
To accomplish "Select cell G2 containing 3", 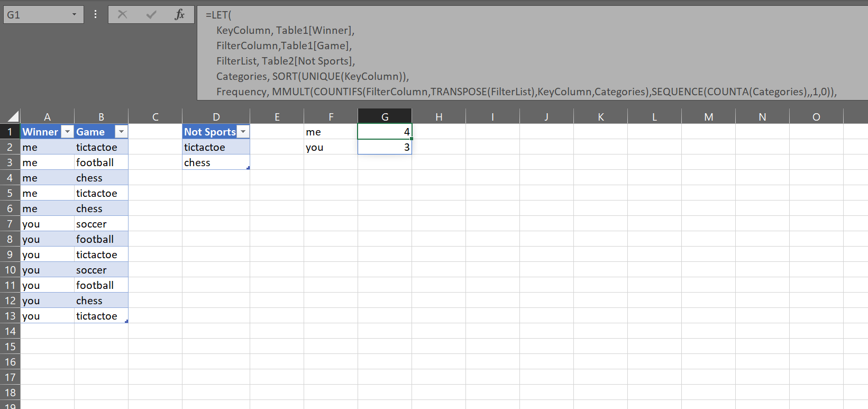I will pos(385,147).
